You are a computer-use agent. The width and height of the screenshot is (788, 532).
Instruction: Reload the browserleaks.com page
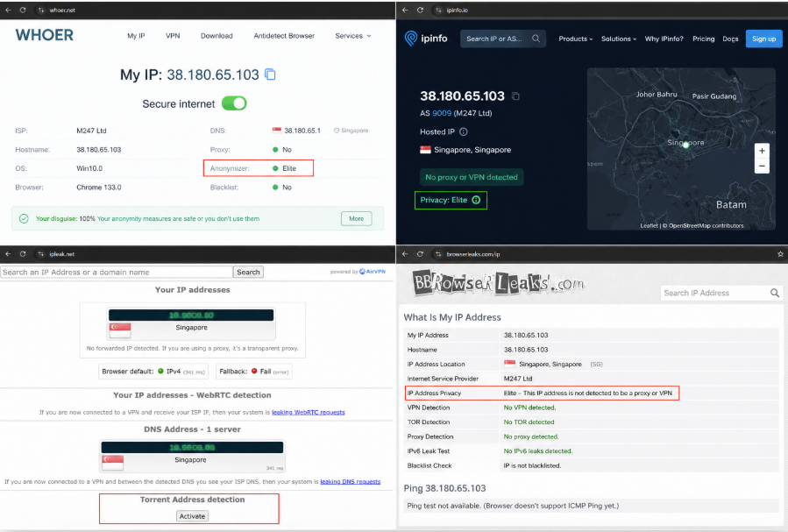(420, 253)
